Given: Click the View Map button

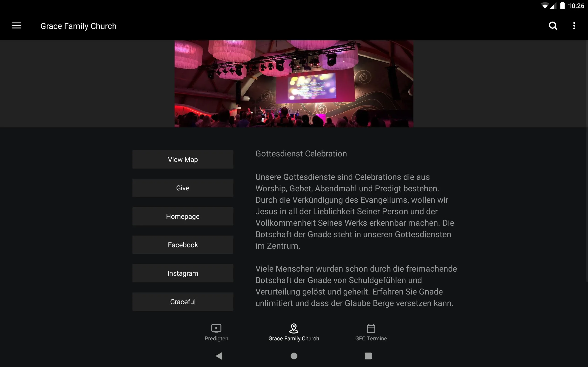Looking at the screenshot, I should click(183, 159).
